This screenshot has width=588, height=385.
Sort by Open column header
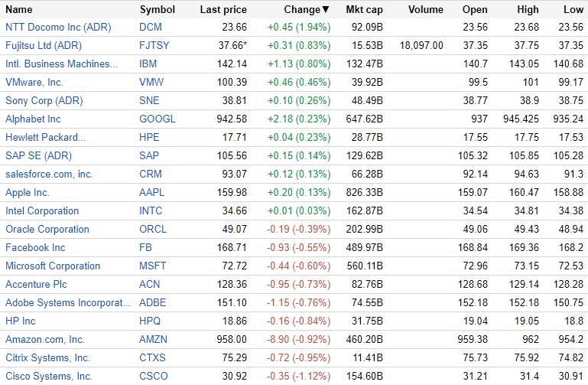click(x=475, y=10)
